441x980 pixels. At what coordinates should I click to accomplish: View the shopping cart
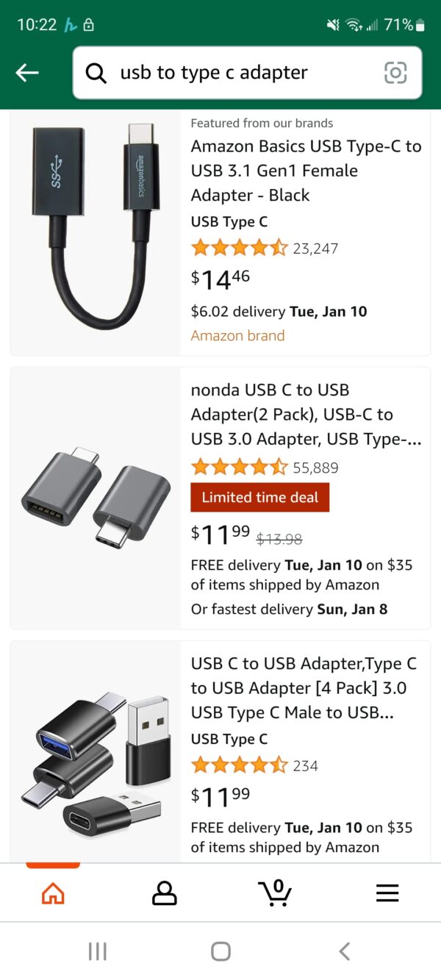coord(275,893)
